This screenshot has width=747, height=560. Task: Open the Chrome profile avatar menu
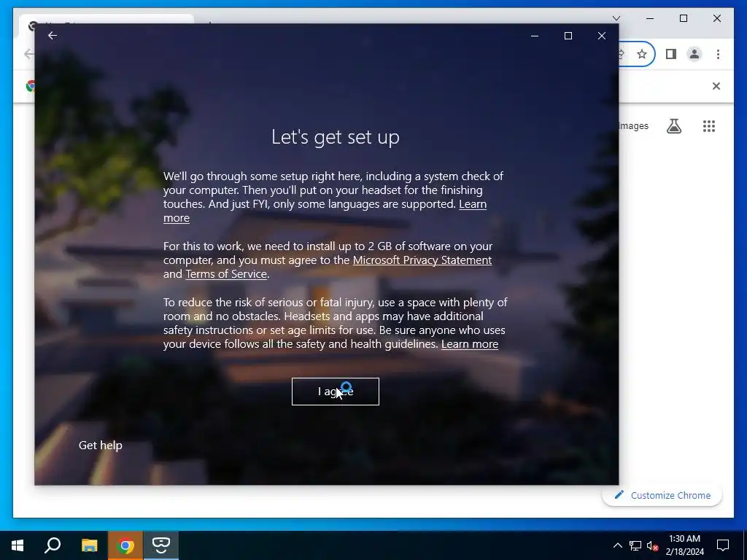pyautogui.click(x=694, y=54)
